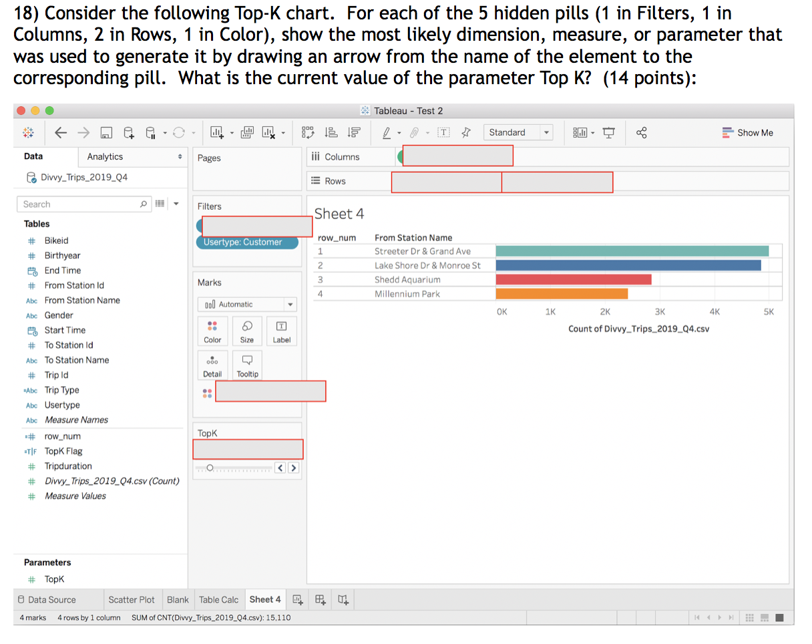Sort ascending toolbar icon

point(331,132)
